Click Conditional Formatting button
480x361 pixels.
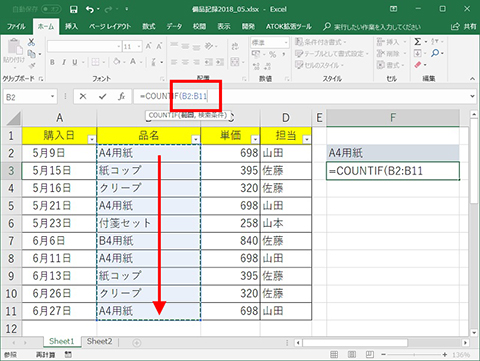point(321,42)
